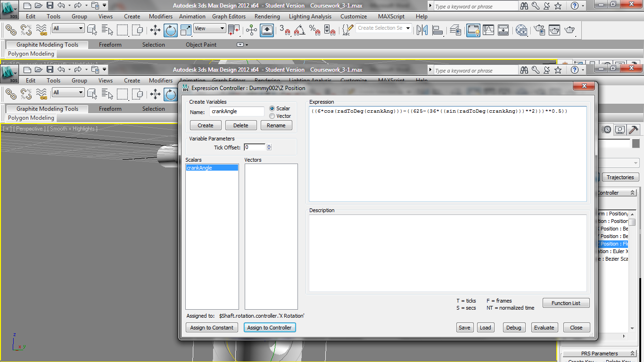This screenshot has width=644, height=362.
Task: Activate Select and Scale in top toolbar
Action: tap(186, 30)
